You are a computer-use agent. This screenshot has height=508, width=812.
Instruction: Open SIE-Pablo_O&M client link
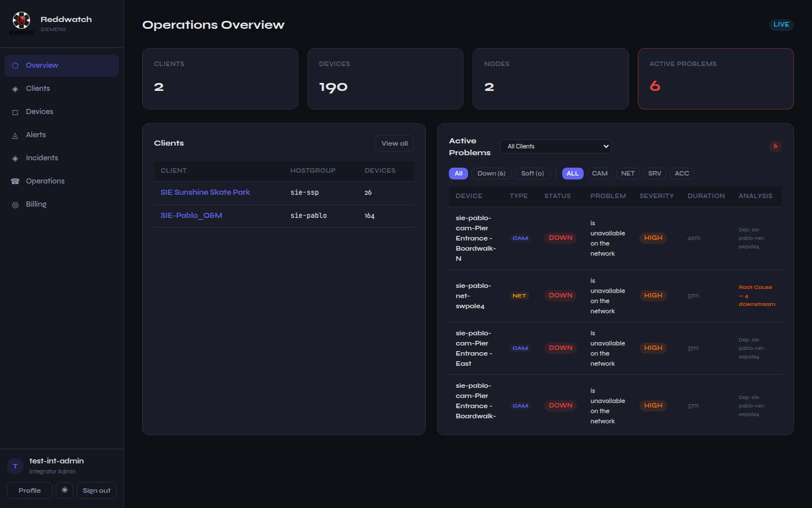point(191,216)
